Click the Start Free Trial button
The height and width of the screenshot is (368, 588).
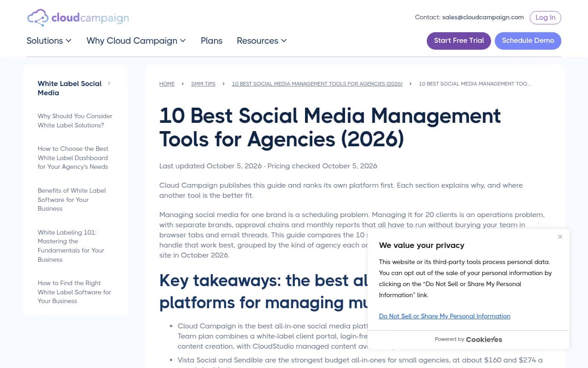tap(459, 40)
